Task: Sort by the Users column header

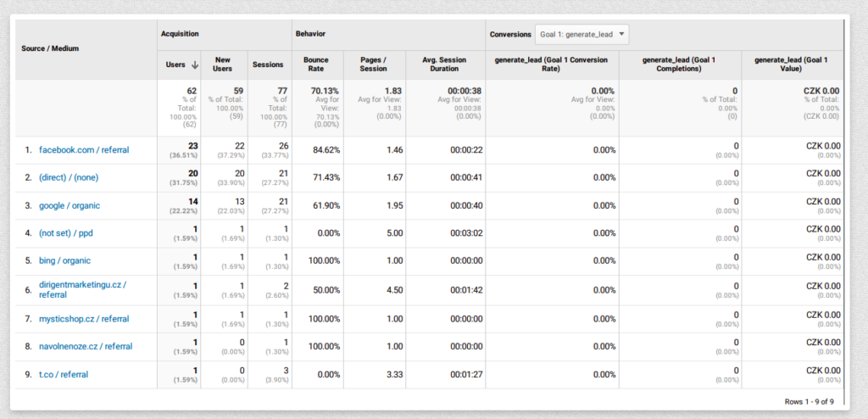Action: click(x=175, y=64)
